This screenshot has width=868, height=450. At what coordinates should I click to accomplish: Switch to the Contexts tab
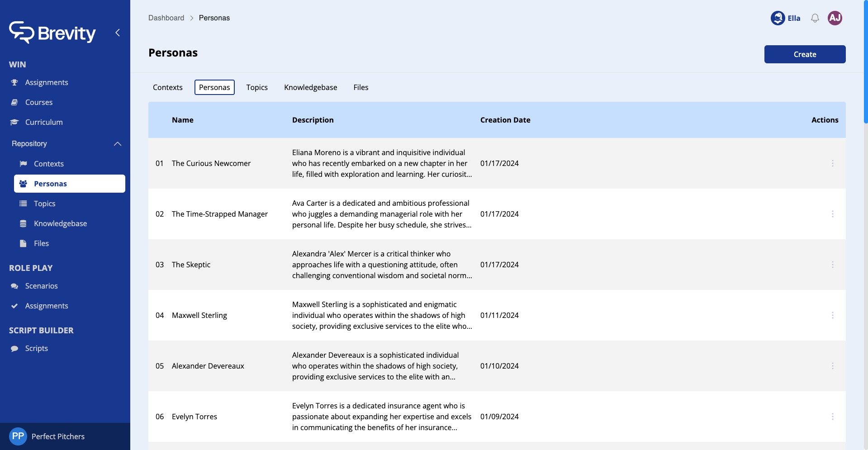click(x=167, y=87)
